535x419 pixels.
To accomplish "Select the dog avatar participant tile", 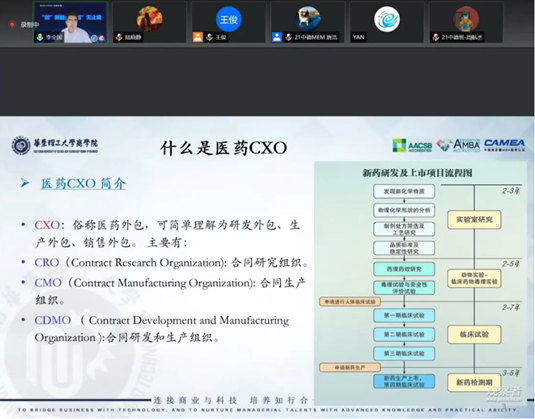I will [x=308, y=23].
